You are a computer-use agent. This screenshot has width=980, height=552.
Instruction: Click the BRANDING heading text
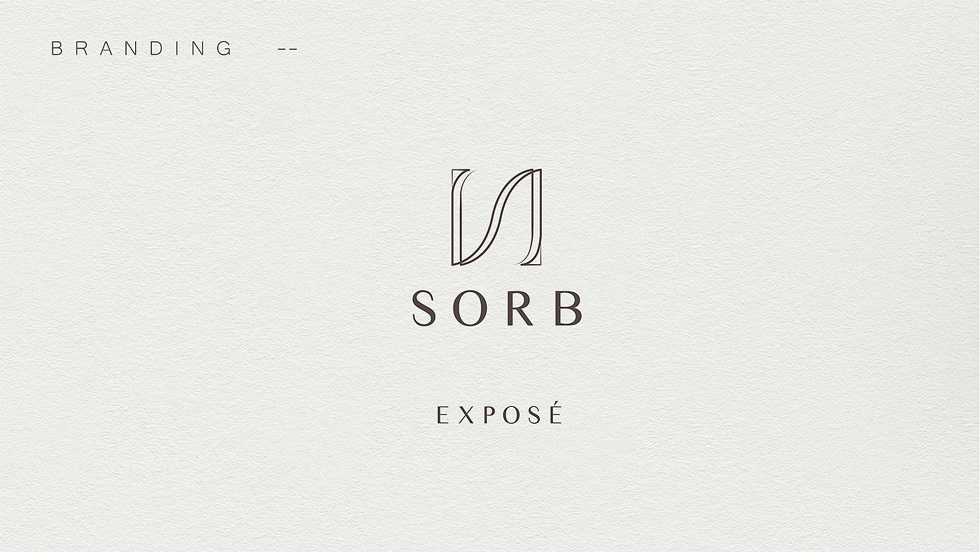click(141, 48)
